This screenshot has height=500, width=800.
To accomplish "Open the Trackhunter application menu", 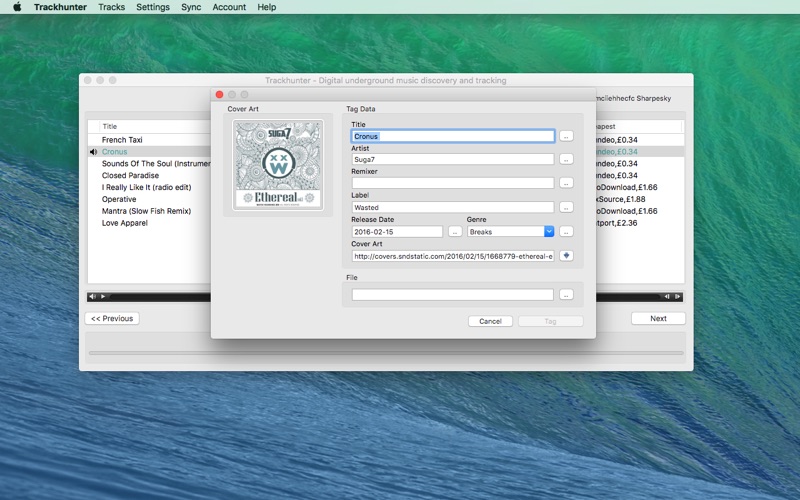I will [60, 7].
